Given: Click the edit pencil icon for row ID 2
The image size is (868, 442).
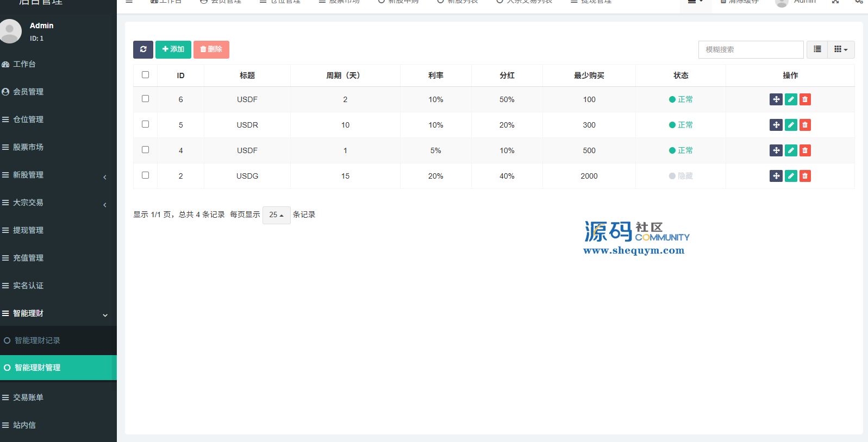Looking at the screenshot, I should (791, 176).
